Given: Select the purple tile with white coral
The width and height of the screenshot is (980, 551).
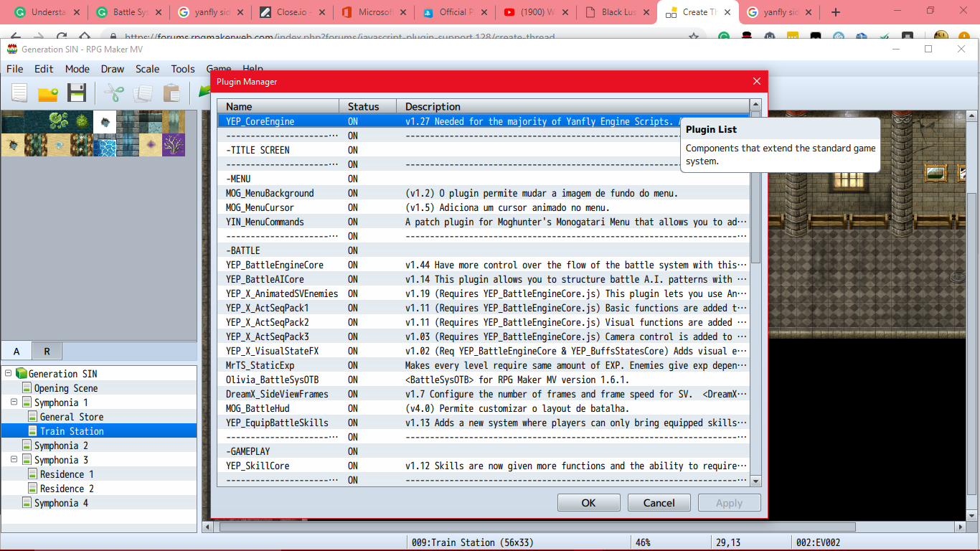Looking at the screenshot, I should (174, 145).
